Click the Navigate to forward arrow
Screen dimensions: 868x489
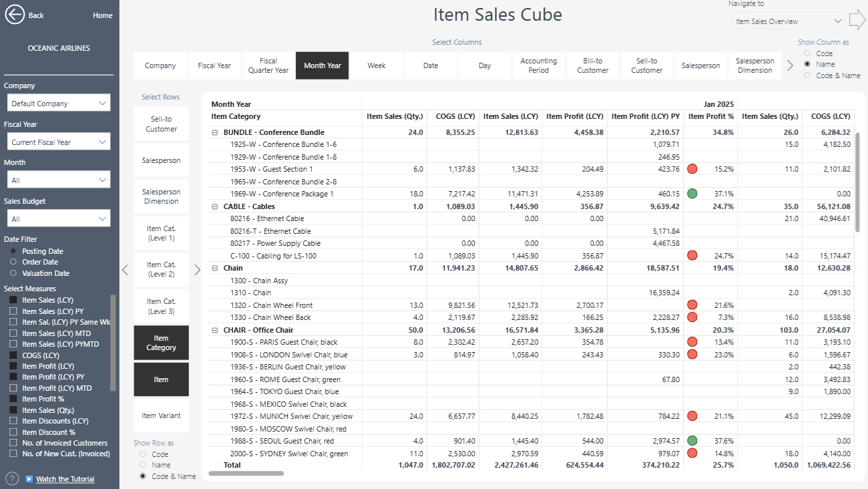857,21
